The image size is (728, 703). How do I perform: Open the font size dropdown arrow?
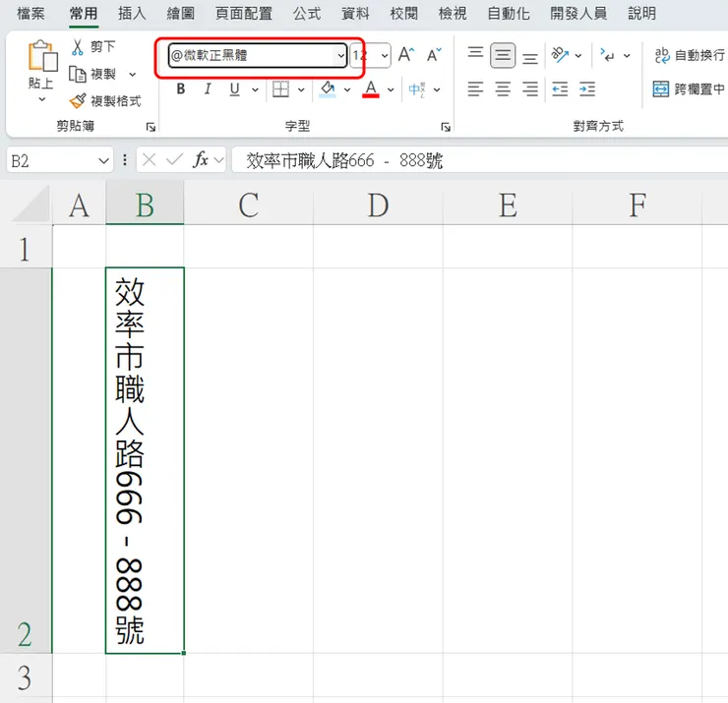[385, 56]
